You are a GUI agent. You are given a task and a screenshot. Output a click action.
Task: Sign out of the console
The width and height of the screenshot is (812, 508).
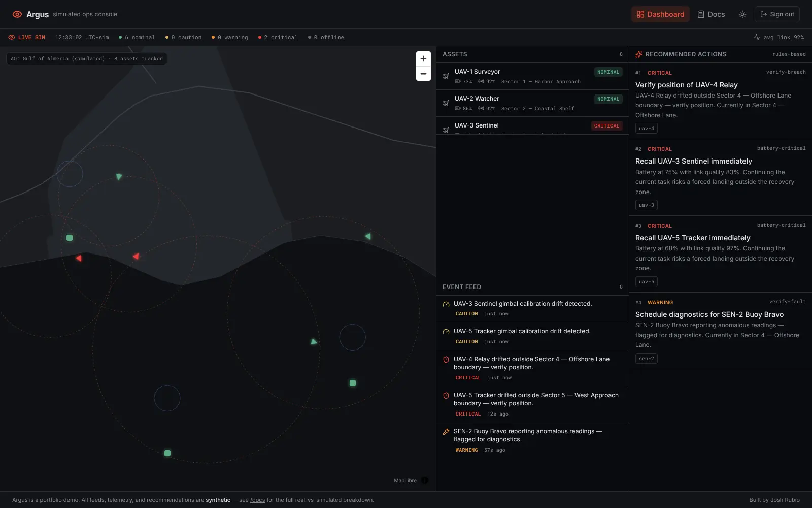coord(777,14)
